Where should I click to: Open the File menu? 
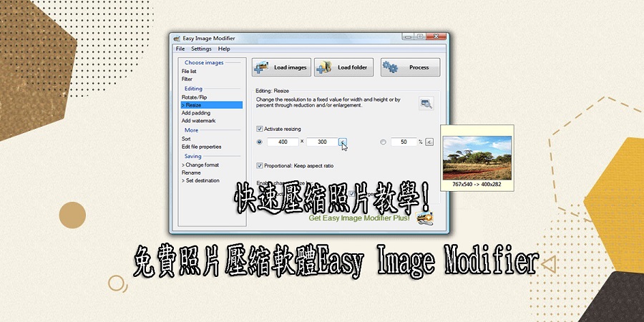[180, 49]
